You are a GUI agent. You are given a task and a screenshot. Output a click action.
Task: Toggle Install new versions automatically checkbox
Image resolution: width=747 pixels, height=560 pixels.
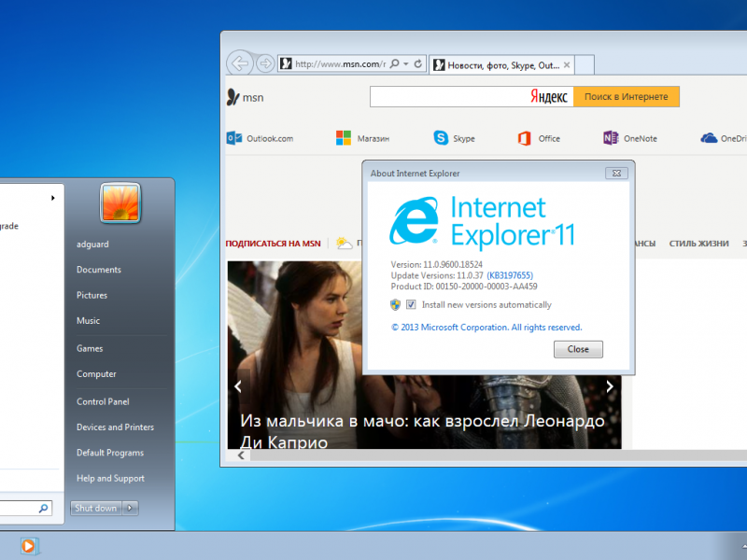(x=411, y=304)
